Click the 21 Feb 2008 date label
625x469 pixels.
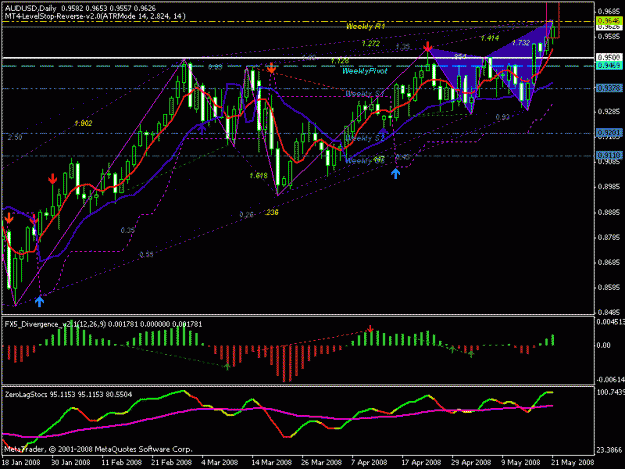pos(171,462)
